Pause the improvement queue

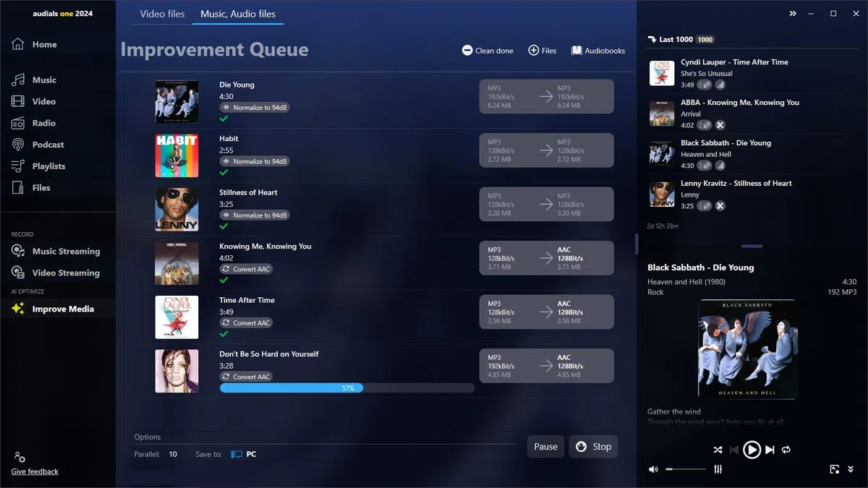pos(545,447)
